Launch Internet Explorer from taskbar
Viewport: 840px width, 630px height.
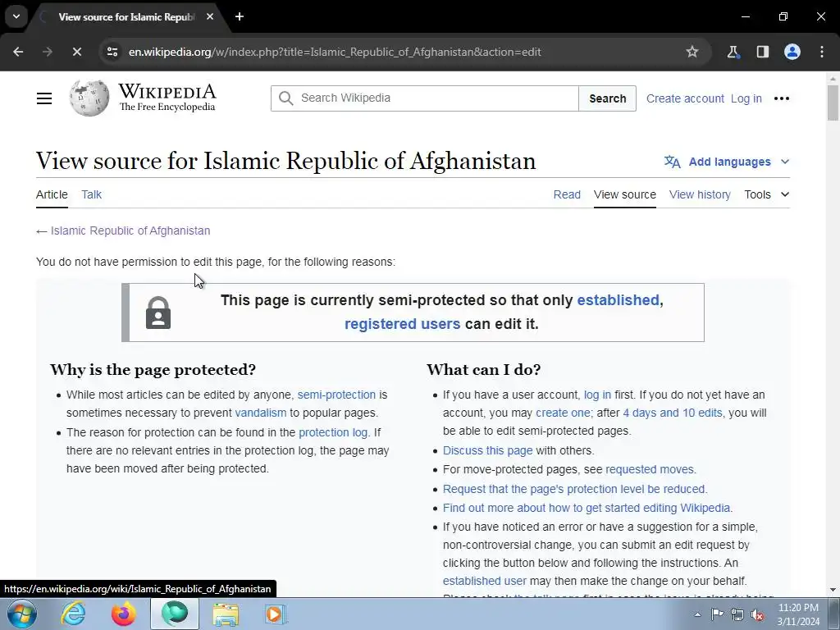(73, 614)
